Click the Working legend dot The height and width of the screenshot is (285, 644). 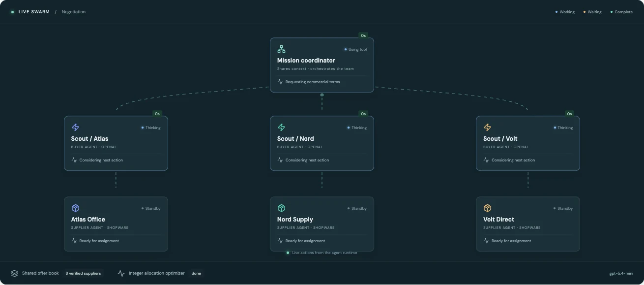coord(556,12)
